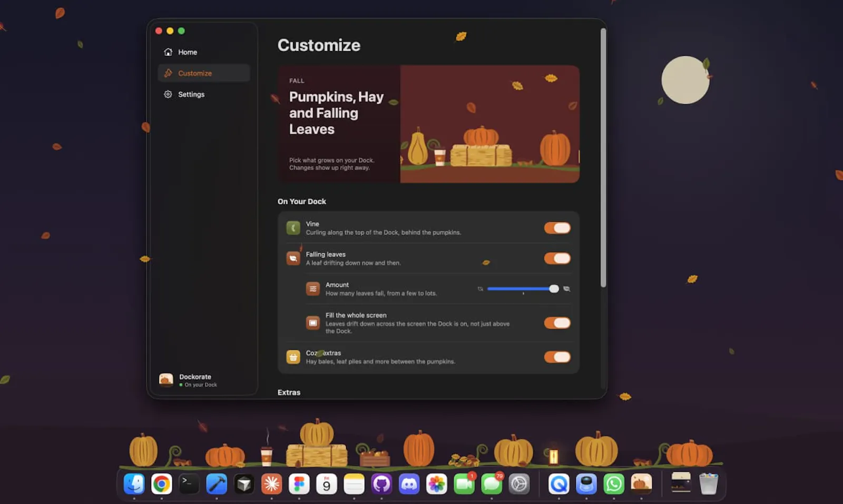Open GitHub Desktop from the Dock
This screenshot has height=504, width=843.
pyautogui.click(x=381, y=483)
